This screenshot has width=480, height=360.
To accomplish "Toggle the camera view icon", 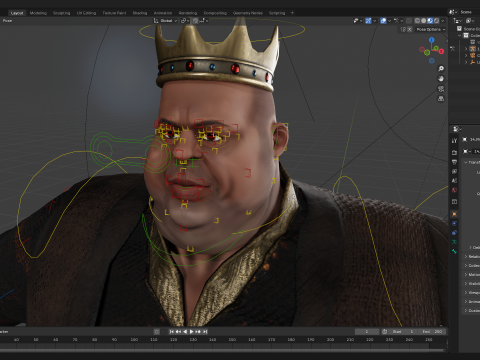I will tap(441, 89).
